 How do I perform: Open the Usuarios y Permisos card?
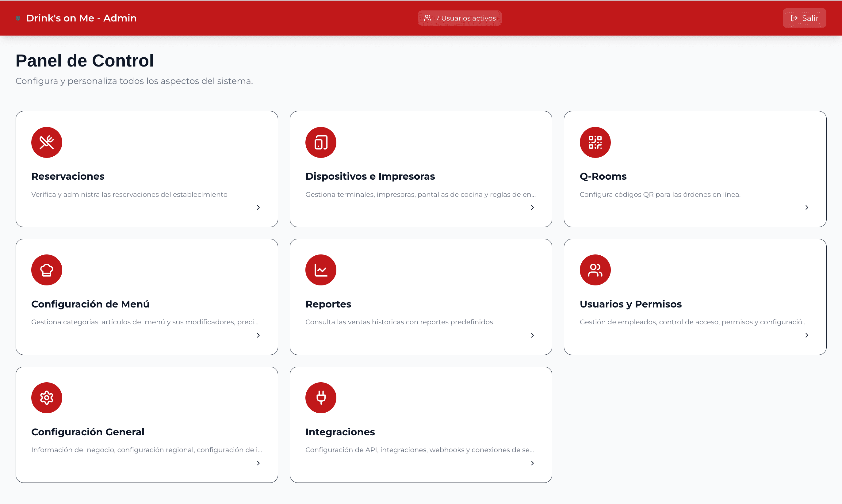pyautogui.click(x=695, y=296)
